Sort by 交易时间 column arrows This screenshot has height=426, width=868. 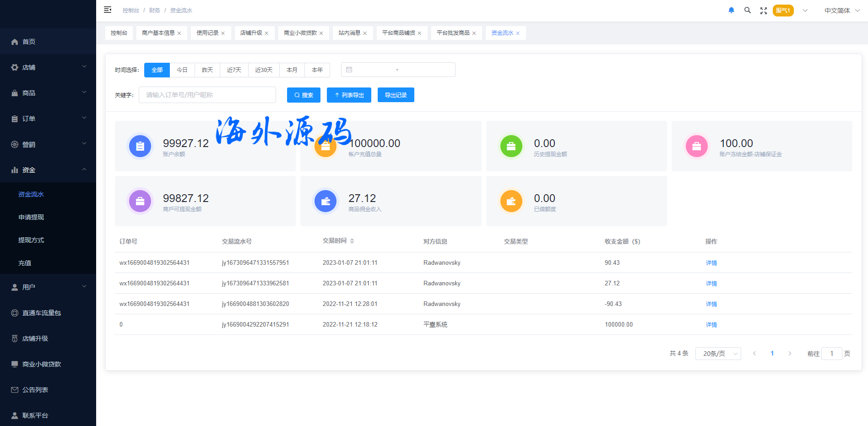pos(352,241)
